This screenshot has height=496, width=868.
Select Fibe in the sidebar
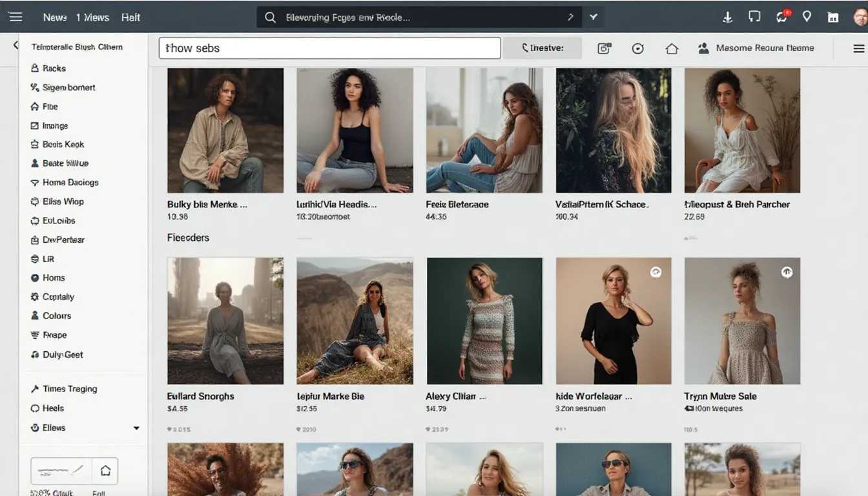click(44, 107)
